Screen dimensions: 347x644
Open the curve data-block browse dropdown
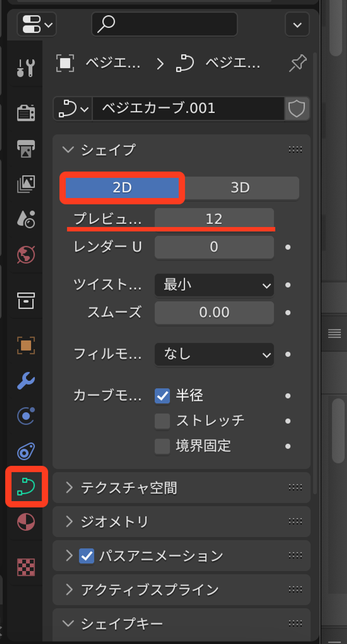click(73, 109)
